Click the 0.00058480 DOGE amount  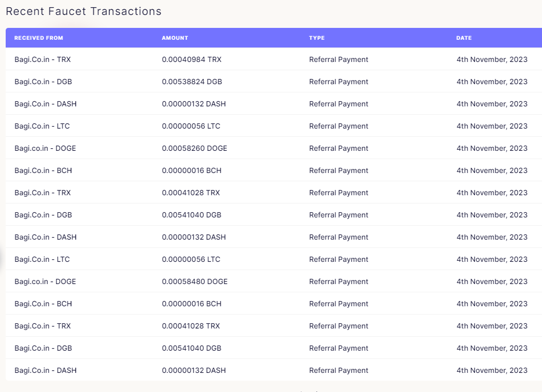tap(195, 281)
